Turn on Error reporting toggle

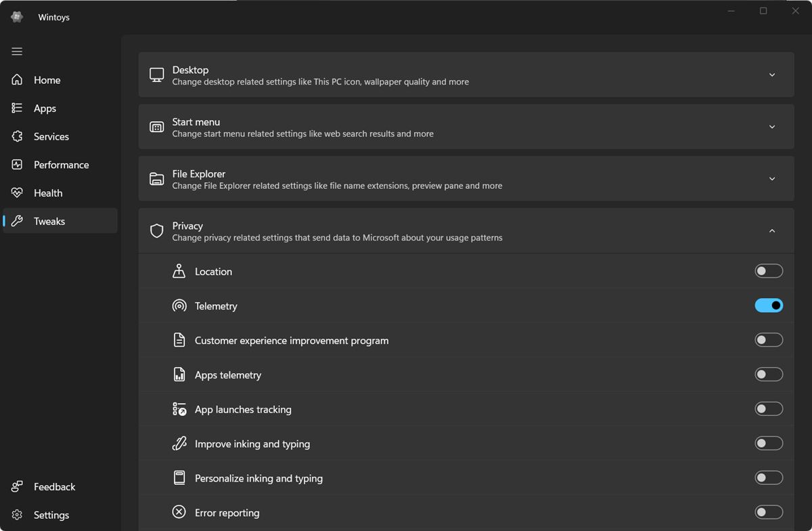[769, 513]
